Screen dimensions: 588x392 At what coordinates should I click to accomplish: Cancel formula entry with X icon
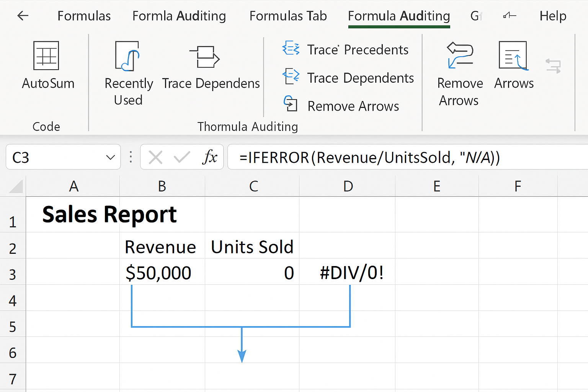tap(155, 157)
